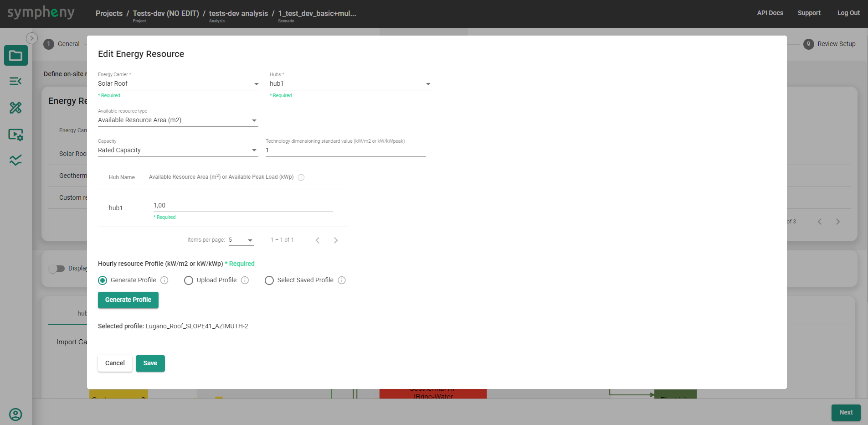Screen dimensions: 868x425
Task: Open the results trend-lines icon
Action: coord(16,160)
